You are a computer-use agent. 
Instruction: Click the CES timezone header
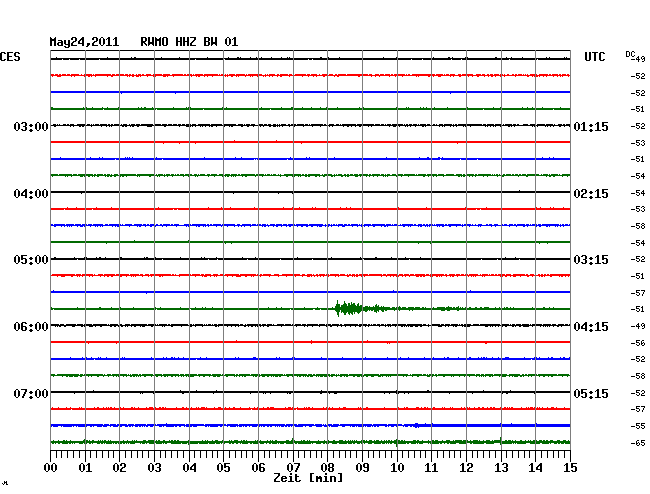point(10,57)
